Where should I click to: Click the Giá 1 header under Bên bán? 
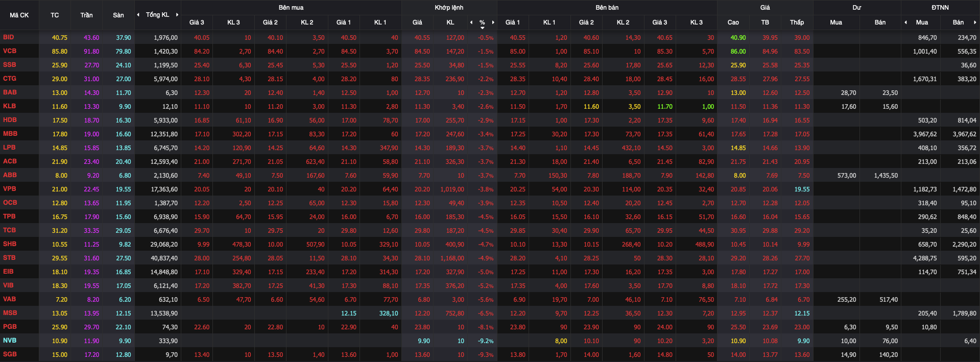(x=513, y=22)
